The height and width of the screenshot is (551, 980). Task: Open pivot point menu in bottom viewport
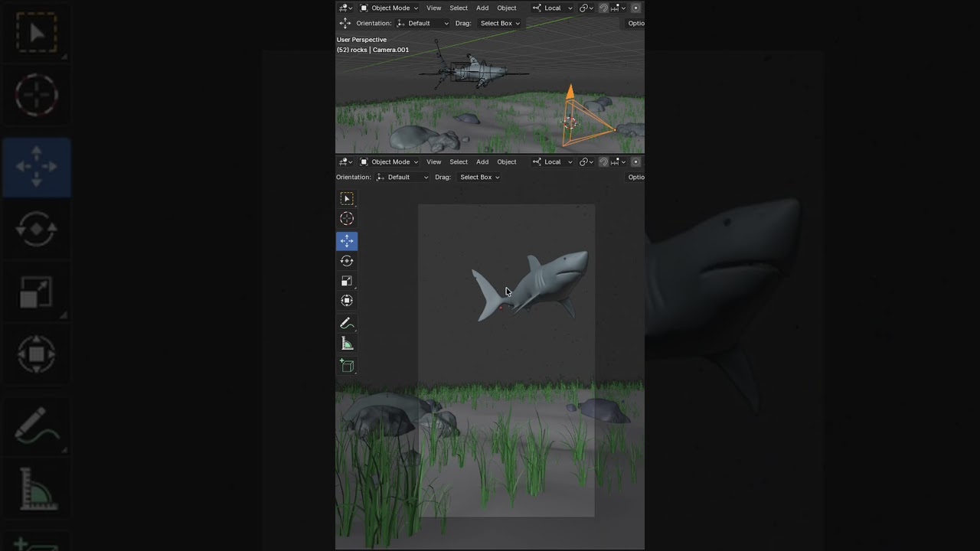click(586, 161)
